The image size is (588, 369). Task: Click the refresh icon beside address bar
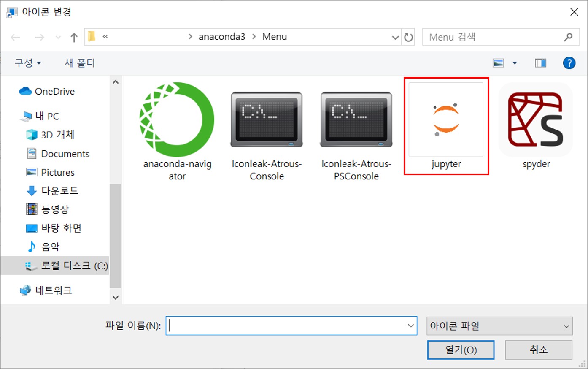[x=408, y=37]
